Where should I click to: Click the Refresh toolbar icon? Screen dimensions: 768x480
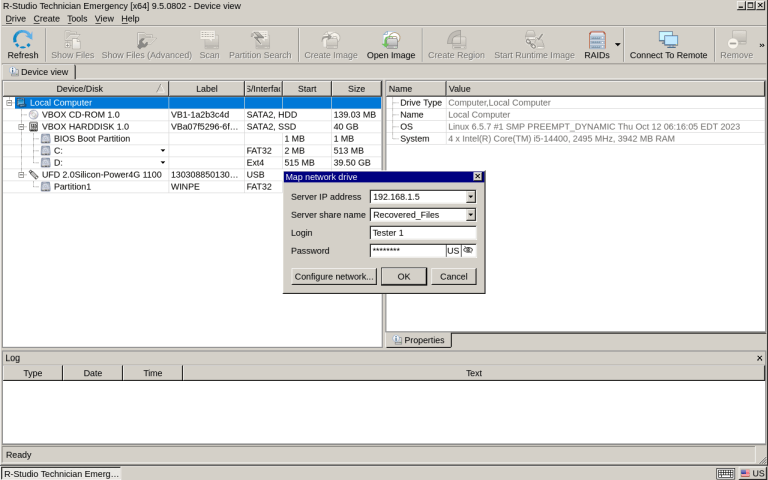click(x=22, y=45)
